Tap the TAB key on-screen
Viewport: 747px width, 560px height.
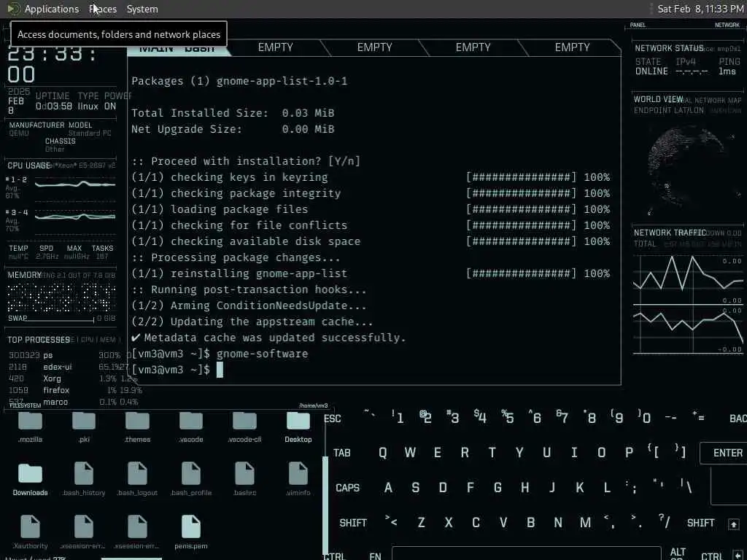tap(341, 453)
